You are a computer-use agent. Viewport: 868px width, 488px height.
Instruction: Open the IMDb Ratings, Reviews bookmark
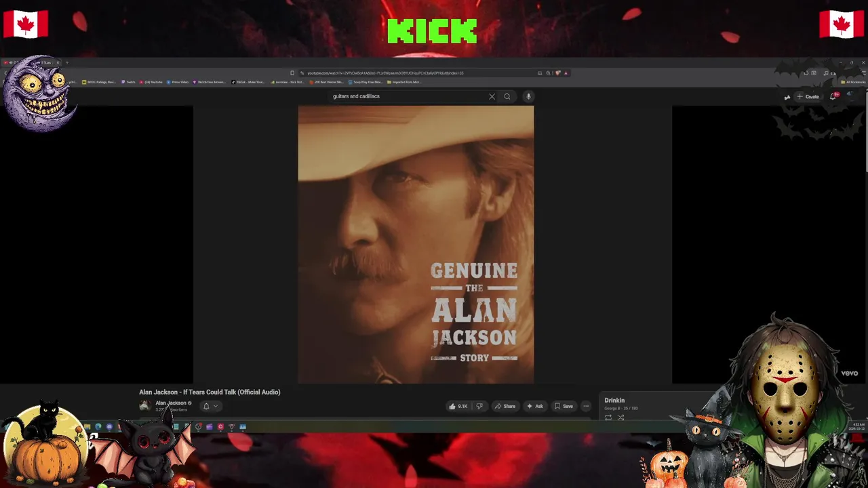pos(99,82)
